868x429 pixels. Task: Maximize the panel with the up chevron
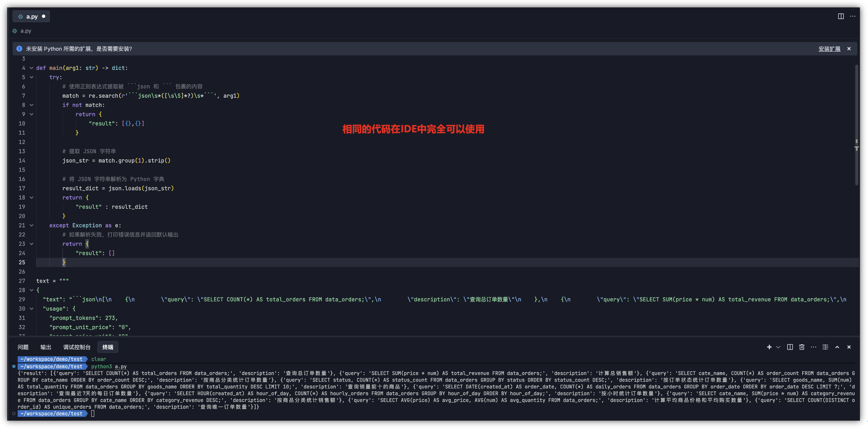[837, 347]
